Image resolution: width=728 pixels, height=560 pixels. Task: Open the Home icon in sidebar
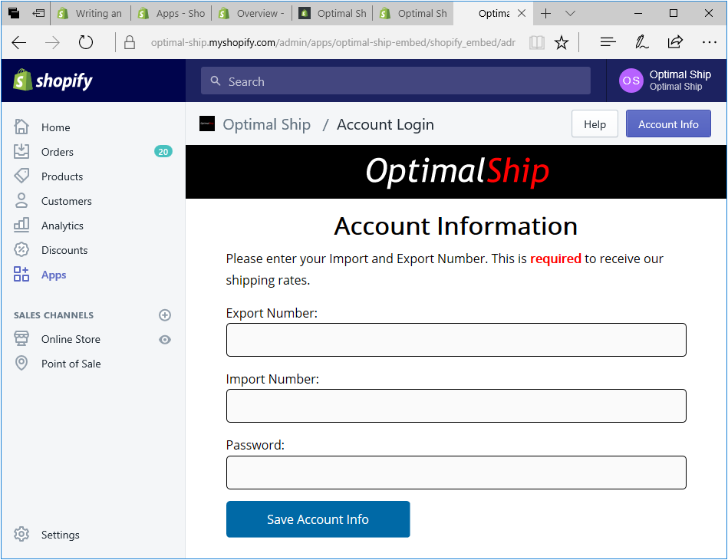[21, 127]
